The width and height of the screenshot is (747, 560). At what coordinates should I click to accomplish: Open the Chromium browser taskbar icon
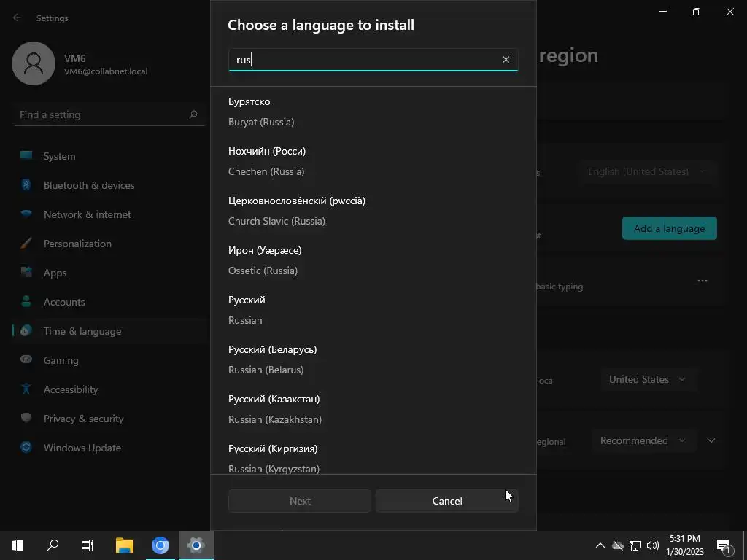coord(160,545)
